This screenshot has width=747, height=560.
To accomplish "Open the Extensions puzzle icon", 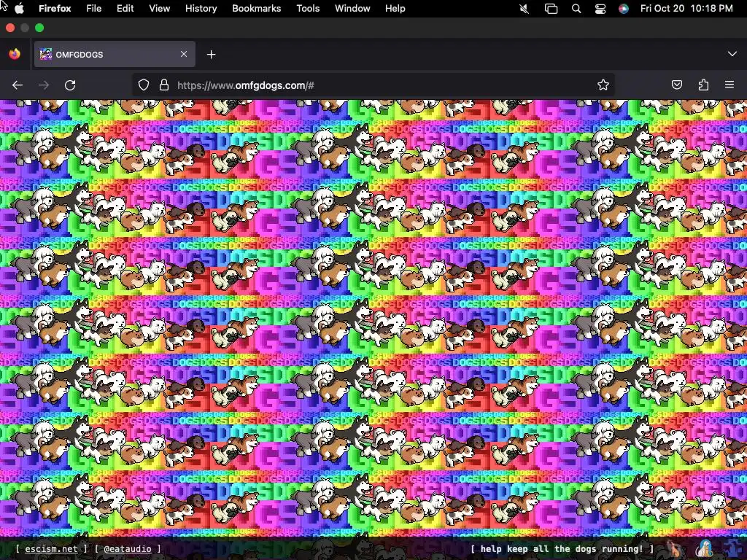I will (703, 85).
